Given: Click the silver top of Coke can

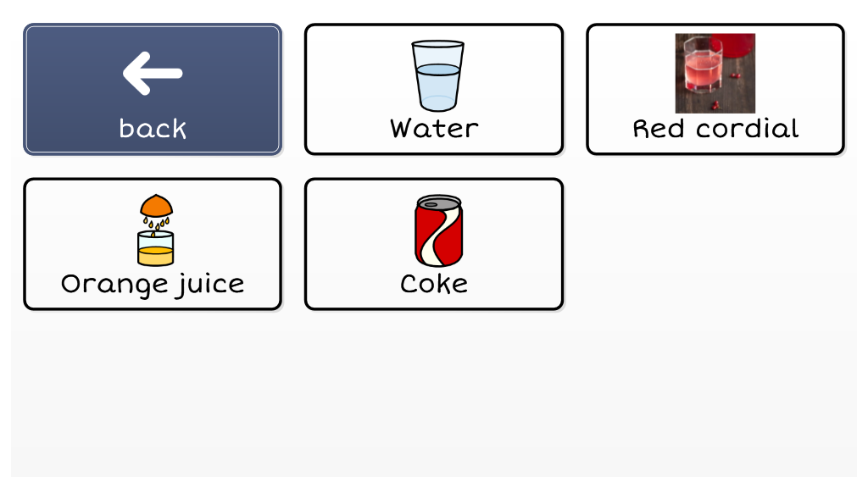Looking at the screenshot, I should pos(438,202).
